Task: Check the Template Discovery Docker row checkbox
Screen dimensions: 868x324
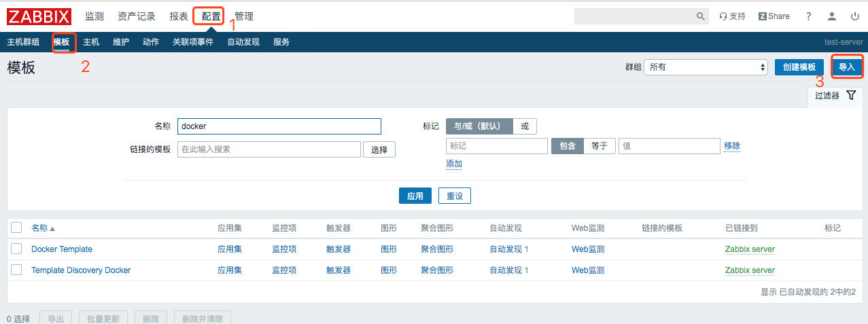Action: [x=17, y=270]
